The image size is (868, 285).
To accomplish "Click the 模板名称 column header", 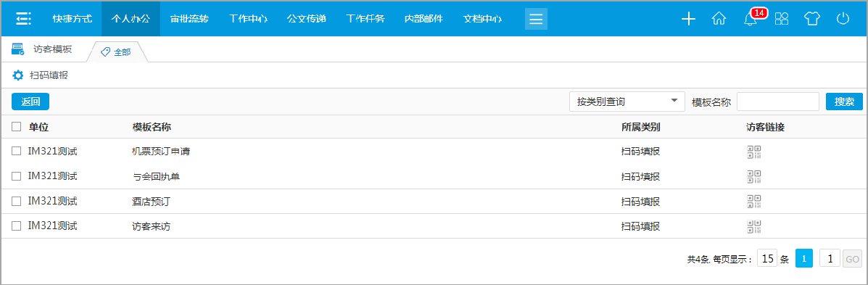I will [x=152, y=128].
